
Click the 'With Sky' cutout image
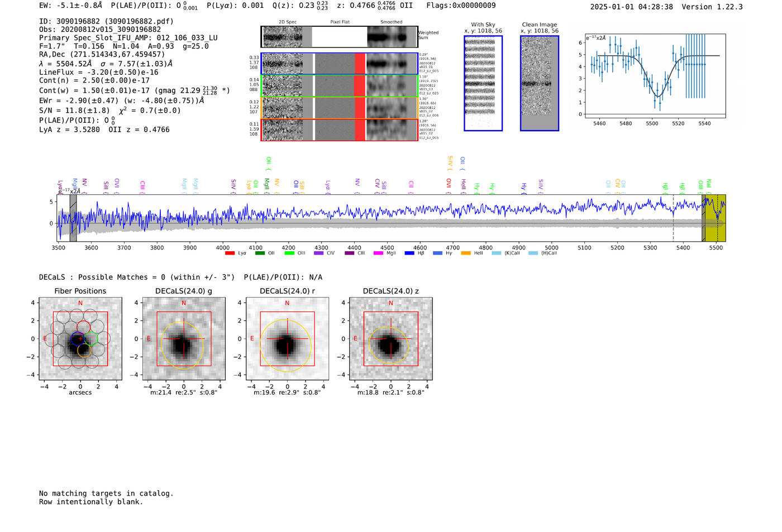(x=483, y=83)
